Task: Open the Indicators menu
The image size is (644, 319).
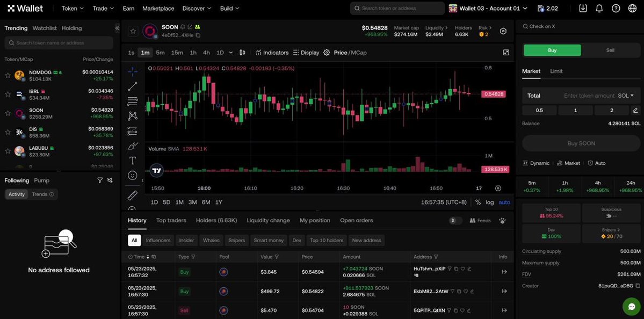Action: click(x=272, y=53)
